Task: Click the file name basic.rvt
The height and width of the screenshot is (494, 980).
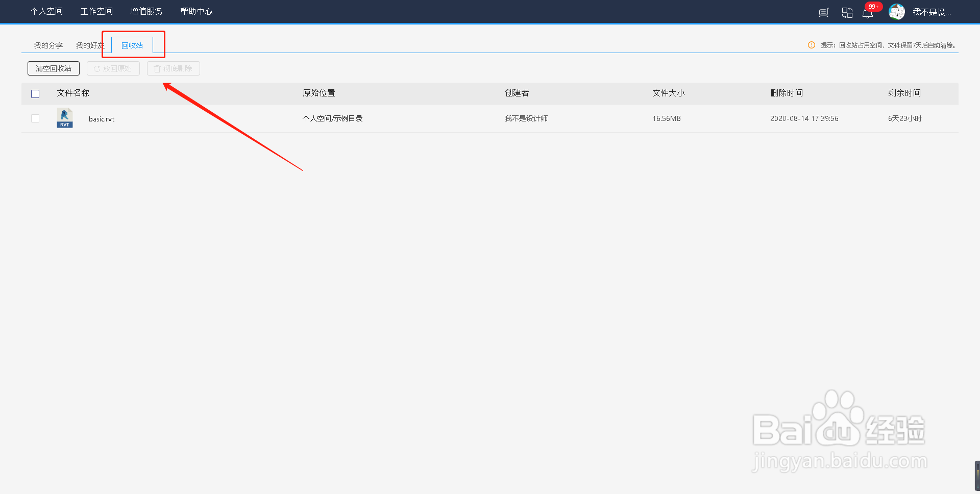Action: [x=102, y=119]
